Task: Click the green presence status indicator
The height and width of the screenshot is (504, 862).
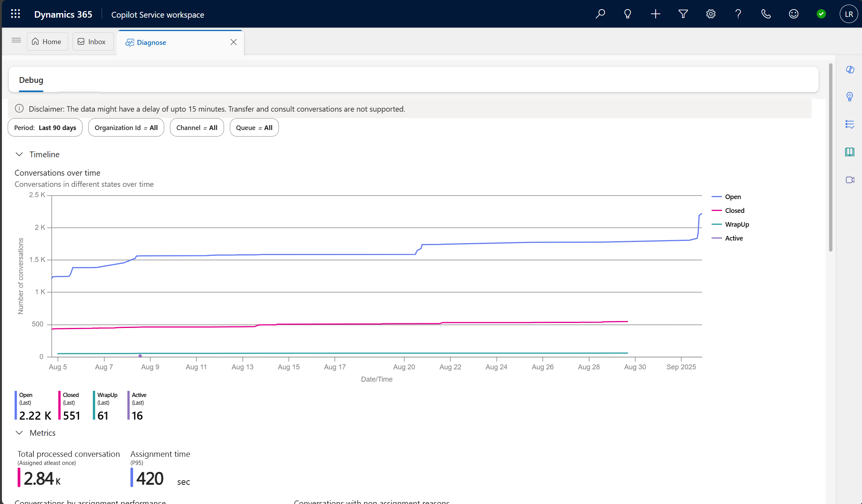Action: [x=821, y=14]
